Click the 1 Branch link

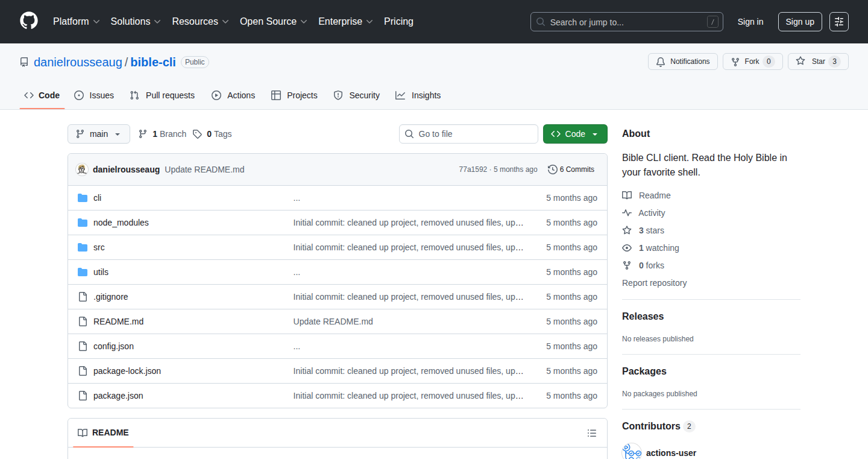[x=162, y=134]
